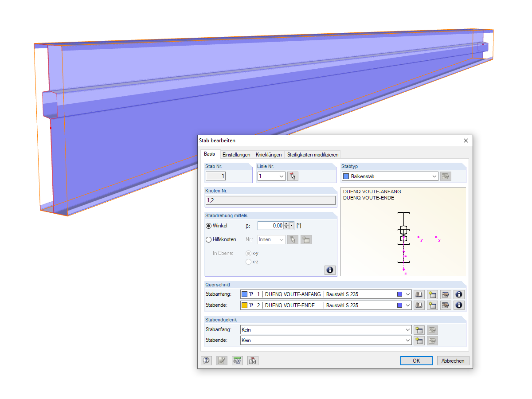Viewport: 532px width, 399px height.
Task: Open the Linie Nr. dropdown
Action: click(x=282, y=176)
